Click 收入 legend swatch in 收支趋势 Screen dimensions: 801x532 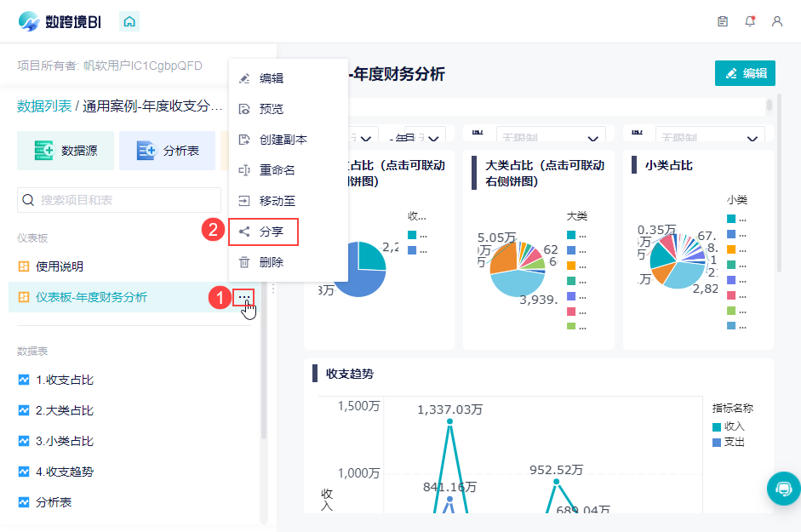click(x=717, y=426)
